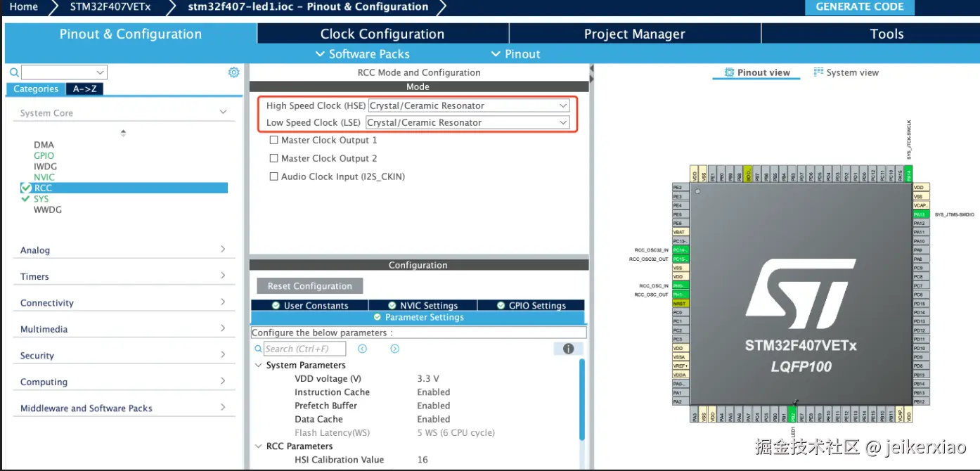Image resolution: width=980 pixels, height=471 pixels.
Task: Click the yellow NRST pin
Action: (681, 304)
